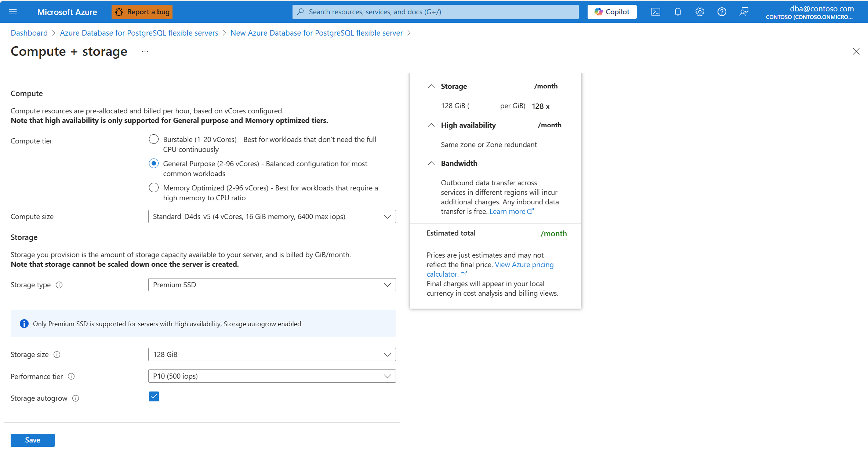
Task: Click the Copilot button
Action: (612, 12)
